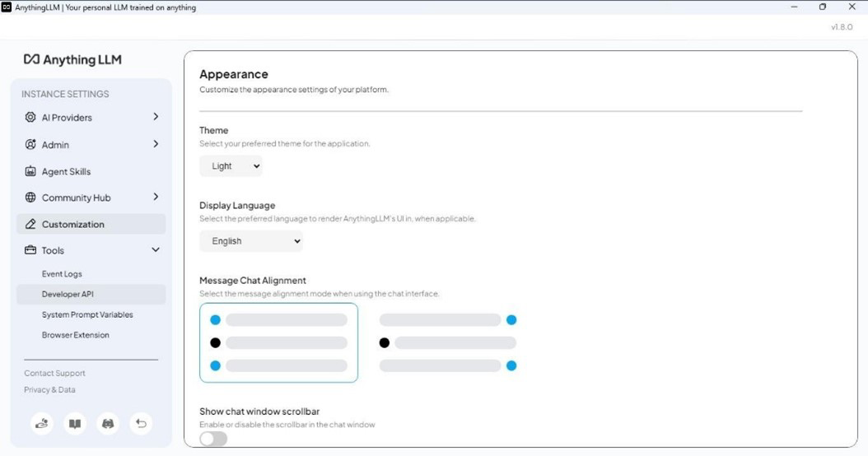
Task: Open the documentation book icon
Action: pos(75,424)
